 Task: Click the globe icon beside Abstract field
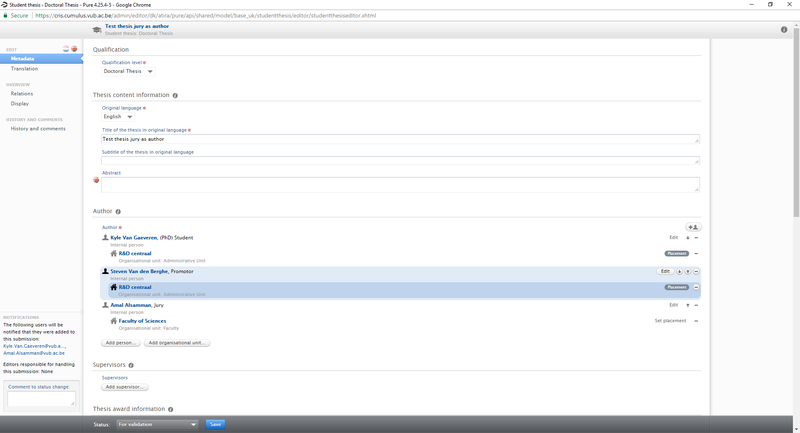pos(97,180)
